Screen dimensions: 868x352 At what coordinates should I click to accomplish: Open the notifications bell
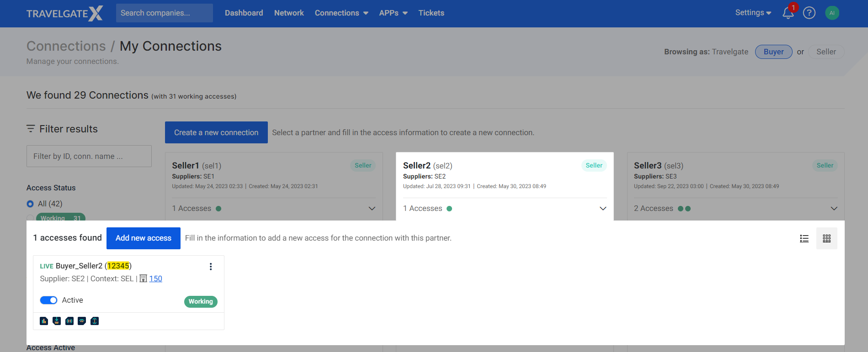pos(788,13)
